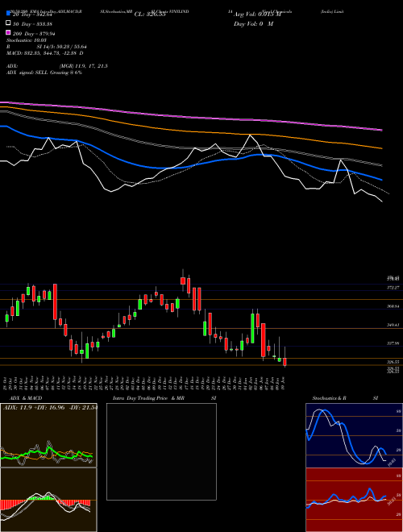Click the 337.98 price axis label
Image resolution: width=403 pixels, height=532 pixels.
[393, 343]
